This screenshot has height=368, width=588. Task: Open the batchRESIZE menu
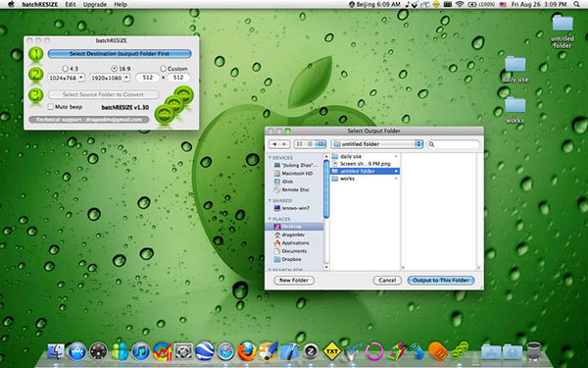click(39, 4)
